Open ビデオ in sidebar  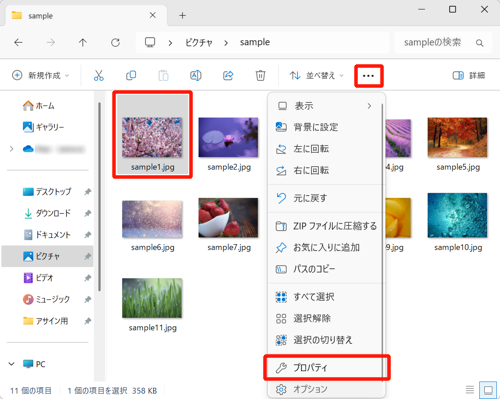38,278
